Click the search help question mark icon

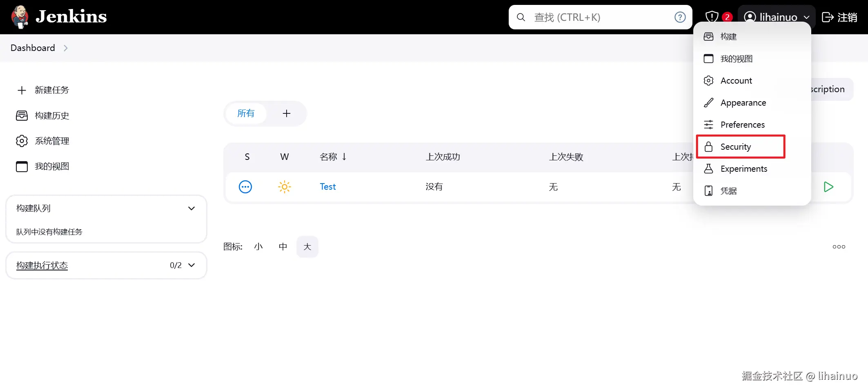point(680,17)
